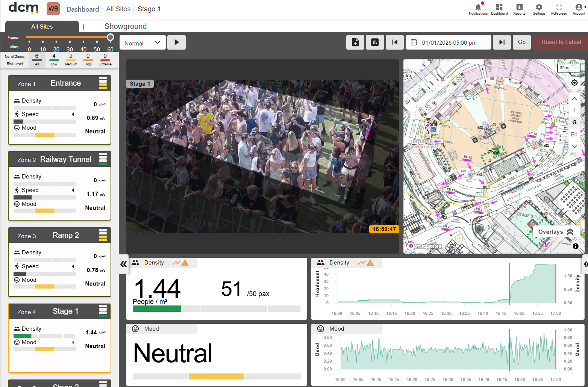Open the bar chart analytics icon
The image size is (588, 387).
pyautogui.click(x=375, y=42)
